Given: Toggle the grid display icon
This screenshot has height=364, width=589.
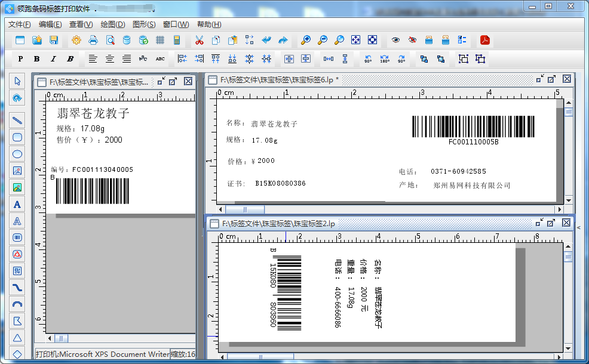Looking at the screenshot, I should (160, 40).
